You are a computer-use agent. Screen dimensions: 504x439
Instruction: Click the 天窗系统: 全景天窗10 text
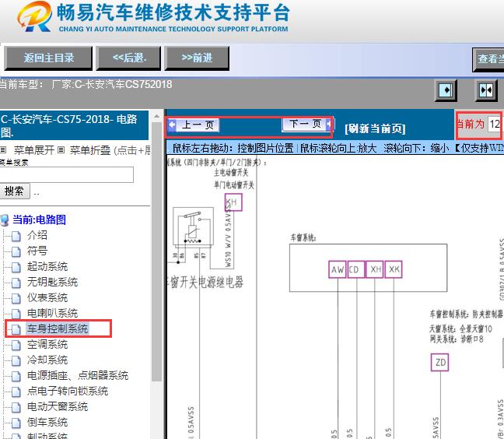pyautogui.click(x=460, y=329)
